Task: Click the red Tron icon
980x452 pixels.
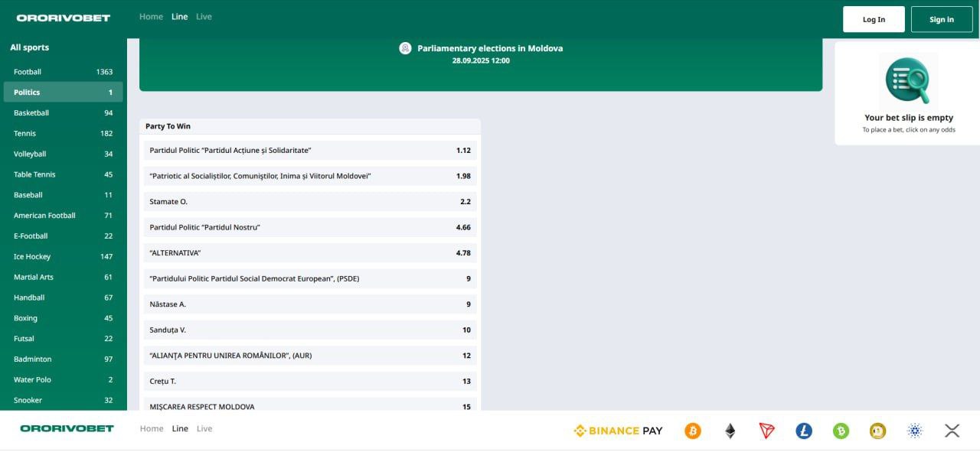Action: 766,431
